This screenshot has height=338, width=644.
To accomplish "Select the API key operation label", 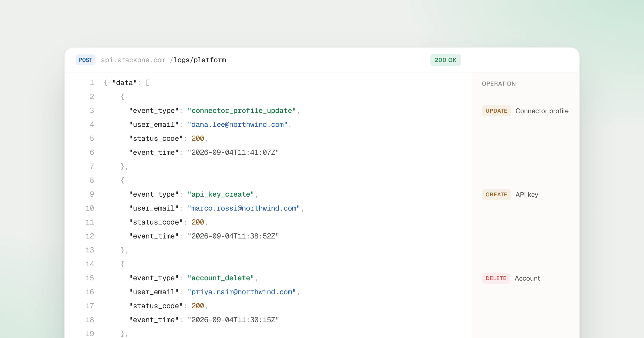I will coord(527,194).
